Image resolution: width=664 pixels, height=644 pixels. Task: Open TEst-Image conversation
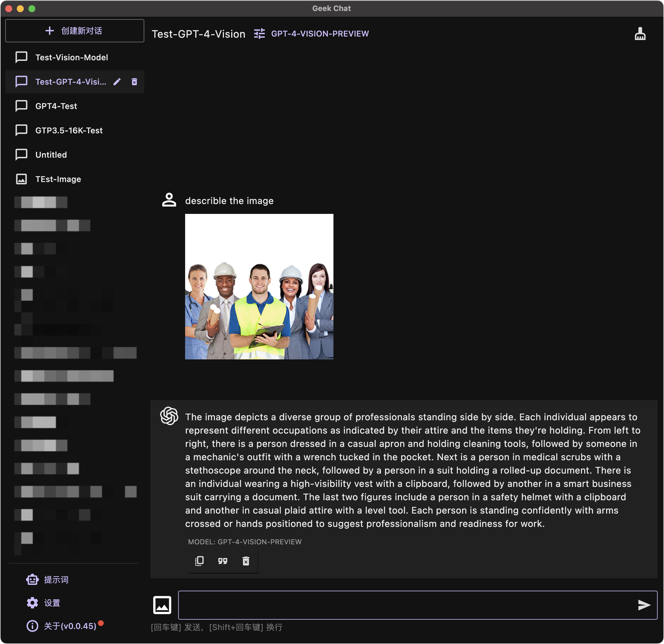point(58,179)
